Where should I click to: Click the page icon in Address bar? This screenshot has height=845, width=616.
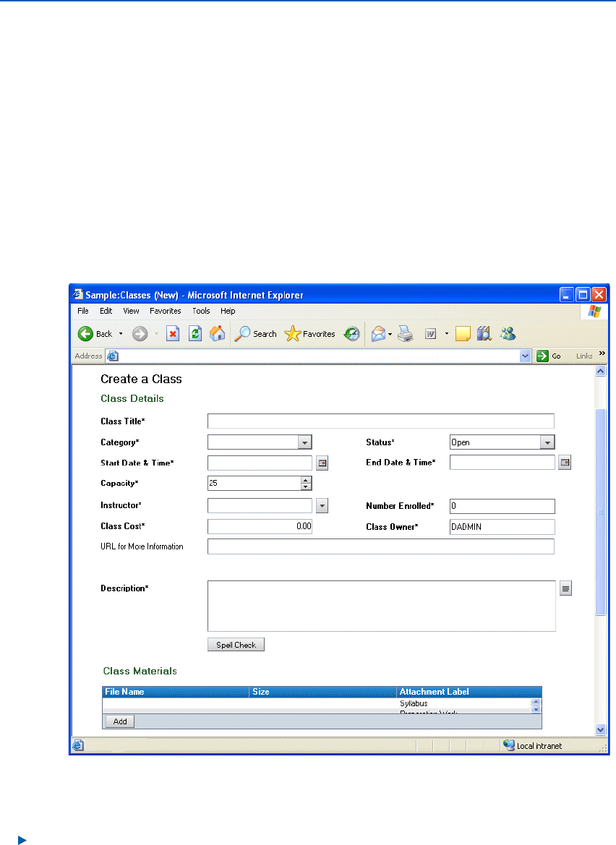[112, 356]
